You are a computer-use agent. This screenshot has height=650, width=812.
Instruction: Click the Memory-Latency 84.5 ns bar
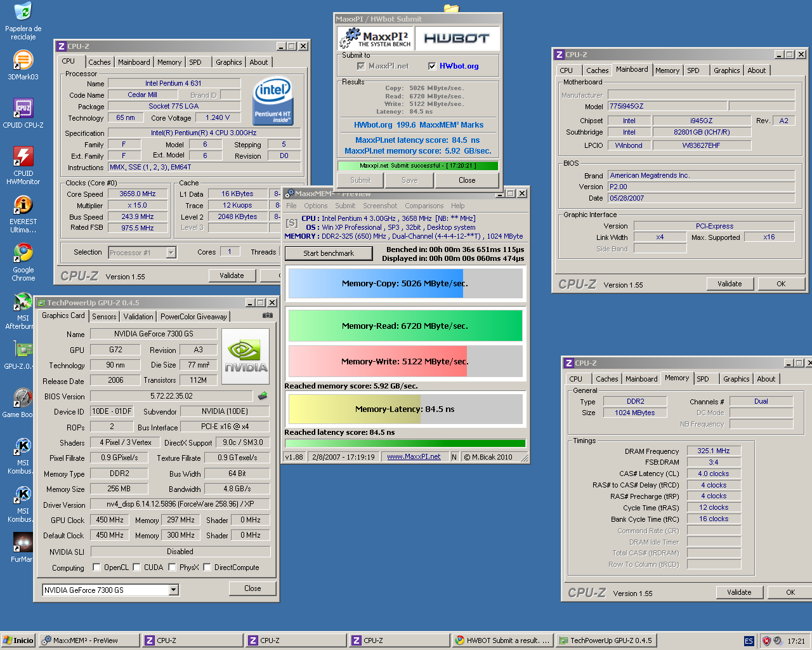405,409
